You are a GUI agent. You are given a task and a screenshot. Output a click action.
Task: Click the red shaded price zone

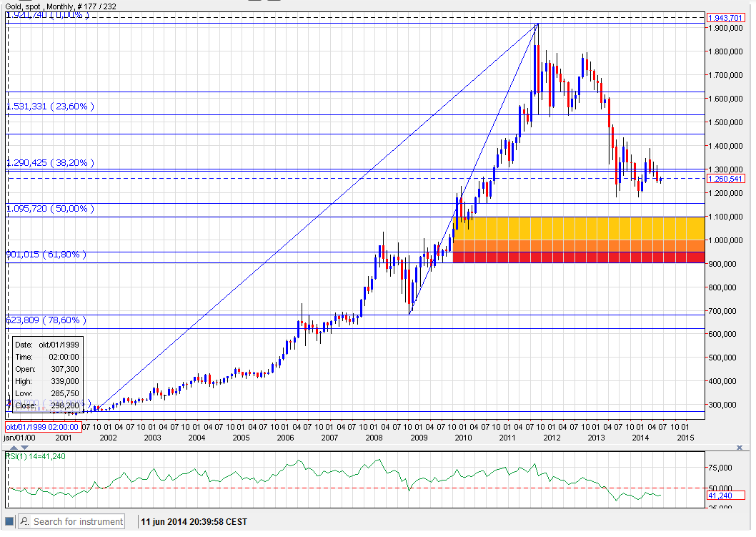(x=579, y=257)
